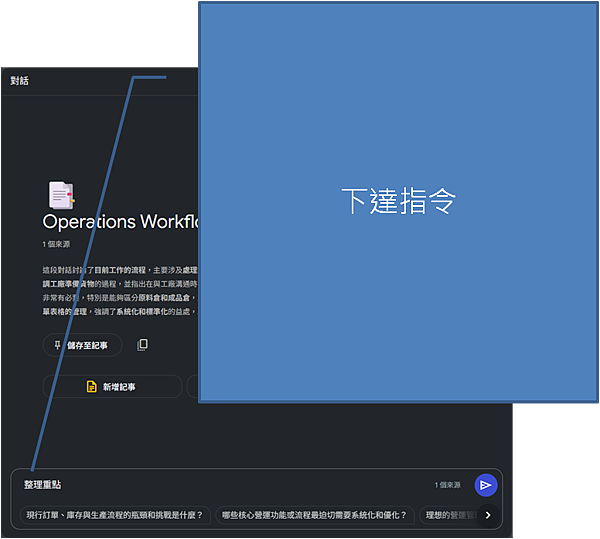Focus the chat input containing 整理重點

click(x=226, y=485)
